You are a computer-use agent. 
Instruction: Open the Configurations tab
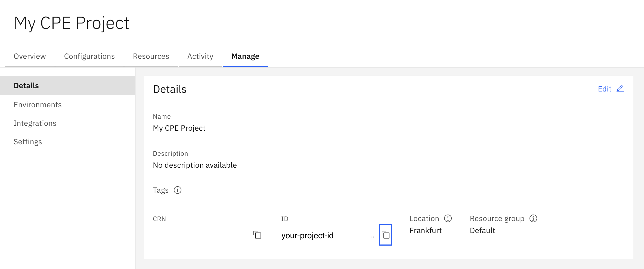tap(89, 56)
